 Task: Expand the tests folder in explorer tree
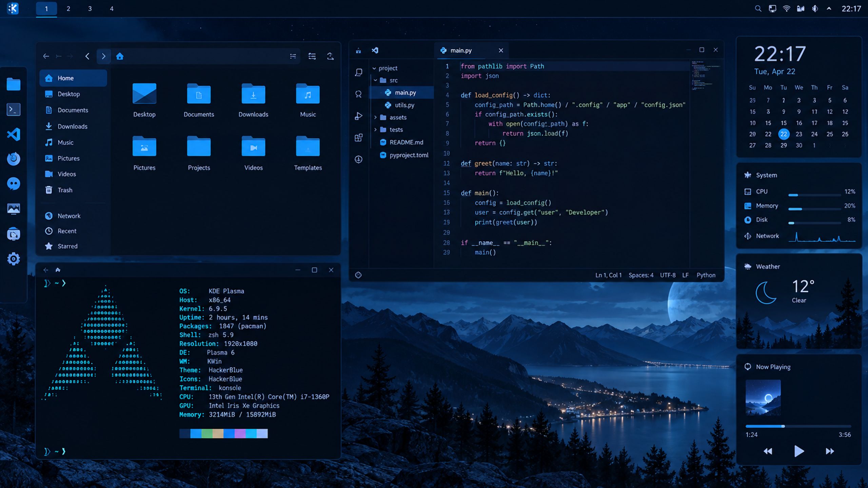tap(375, 130)
